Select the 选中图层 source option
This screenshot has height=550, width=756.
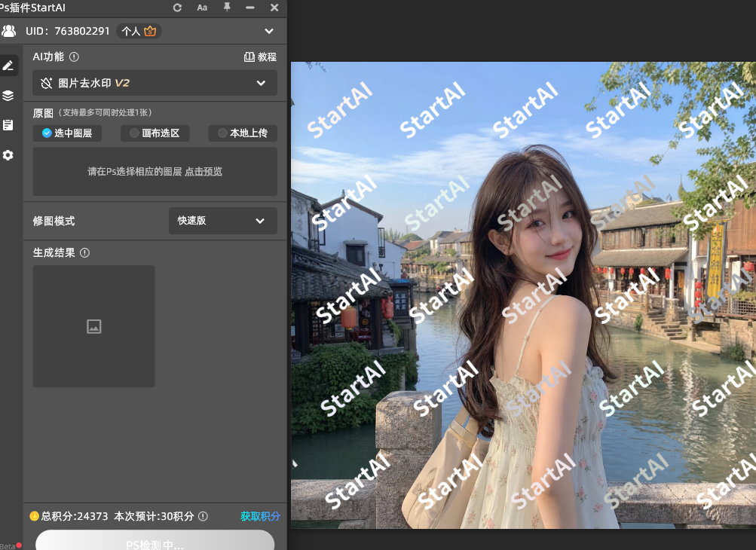(67, 133)
